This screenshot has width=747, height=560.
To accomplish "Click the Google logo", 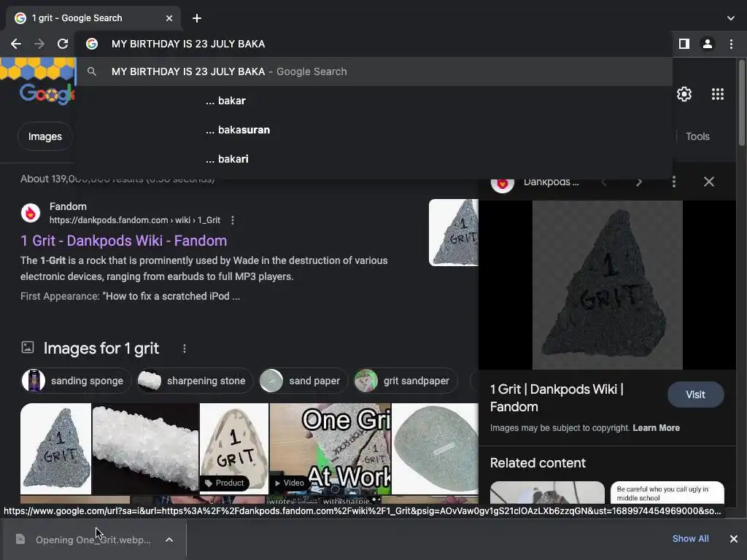I will click(47, 94).
